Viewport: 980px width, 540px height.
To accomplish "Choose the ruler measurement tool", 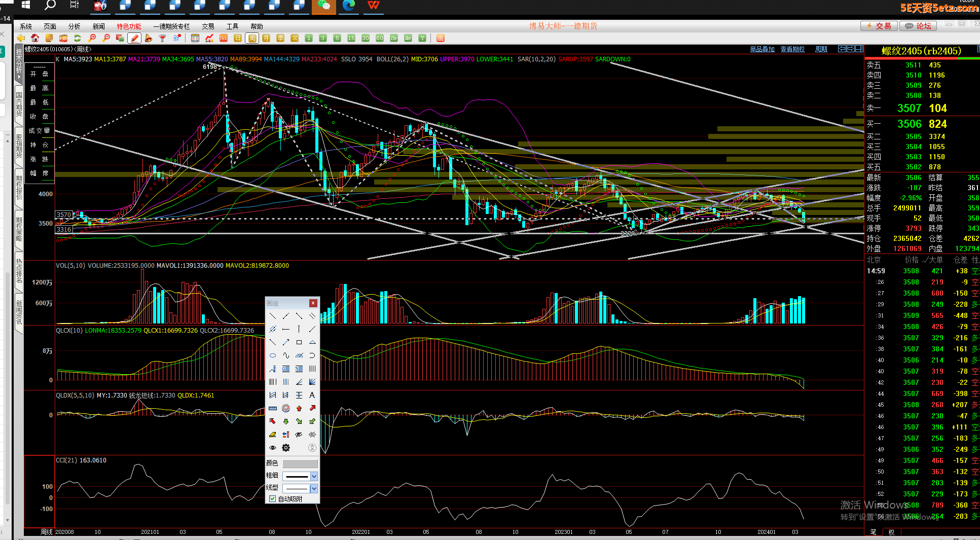I will click(273, 408).
